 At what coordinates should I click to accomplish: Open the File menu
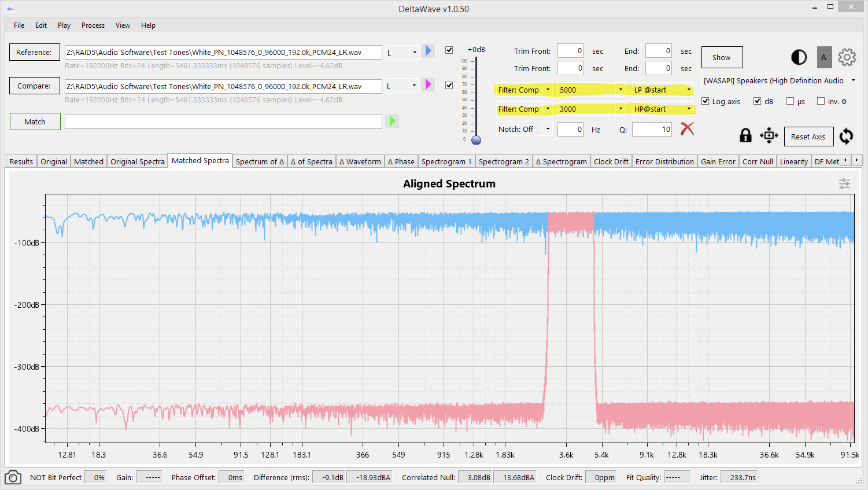coord(19,25)
